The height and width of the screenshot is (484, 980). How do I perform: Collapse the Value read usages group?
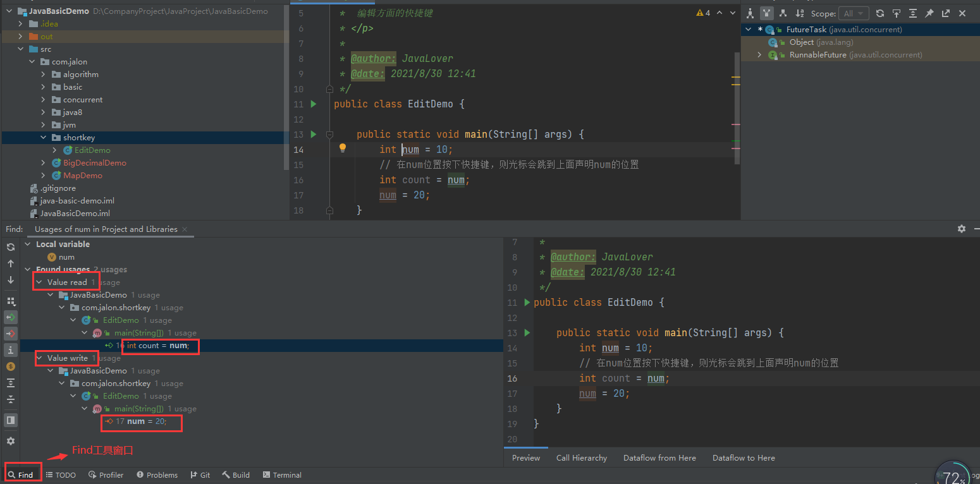point(39,282)
